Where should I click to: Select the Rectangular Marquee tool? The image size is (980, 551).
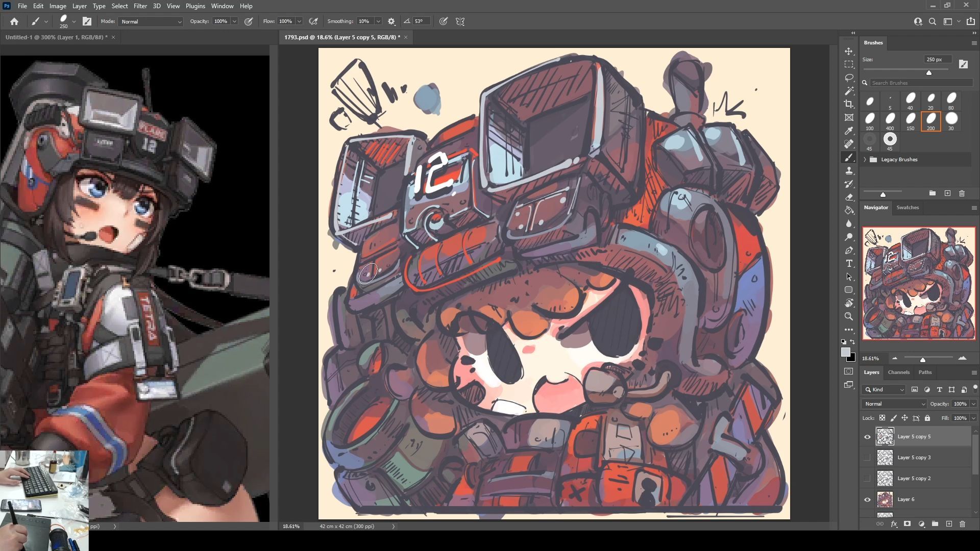[x=849, y=65]
